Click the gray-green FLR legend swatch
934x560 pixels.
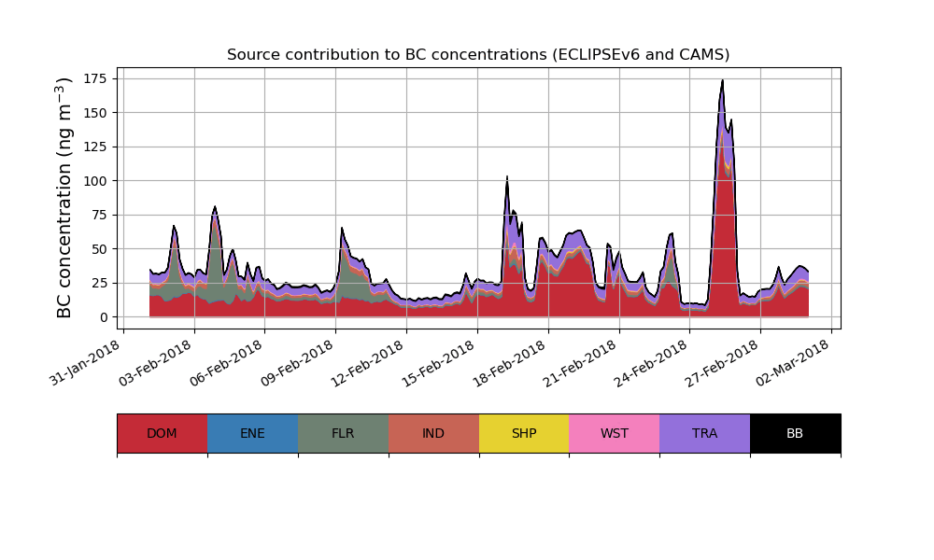tap(343, 433)
